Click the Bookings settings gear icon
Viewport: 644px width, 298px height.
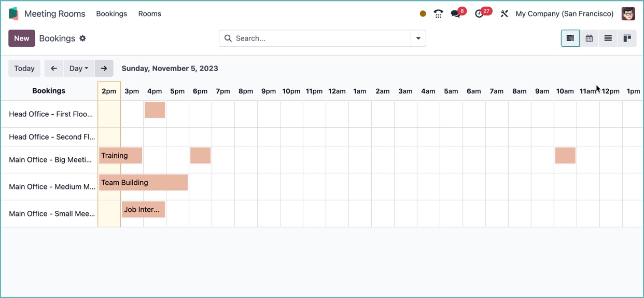click(x=82, y=38)
